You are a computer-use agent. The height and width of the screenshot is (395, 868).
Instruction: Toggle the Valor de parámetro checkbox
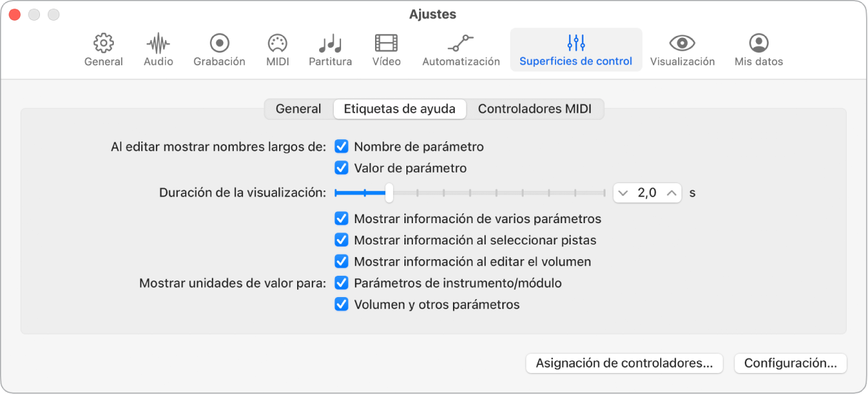pos(342,168)
